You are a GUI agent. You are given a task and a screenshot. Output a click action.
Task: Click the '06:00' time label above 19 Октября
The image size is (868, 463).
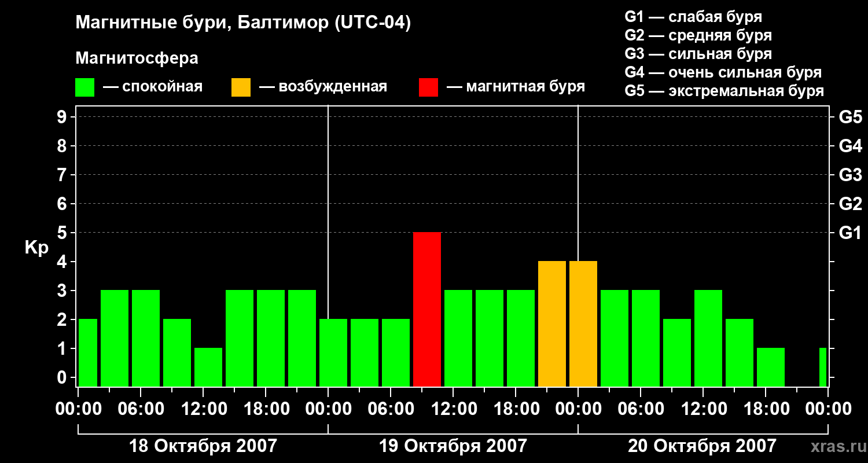(391, 409)
